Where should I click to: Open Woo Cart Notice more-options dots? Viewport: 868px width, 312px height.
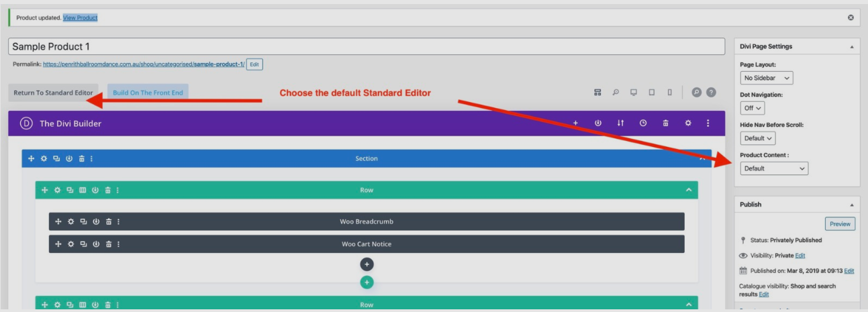point(118,244)
